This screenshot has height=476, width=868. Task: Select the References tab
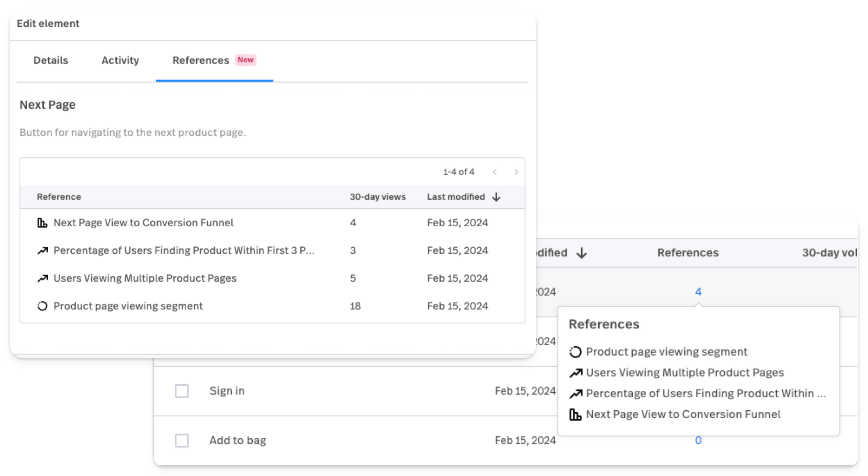(x=201, y=60)
